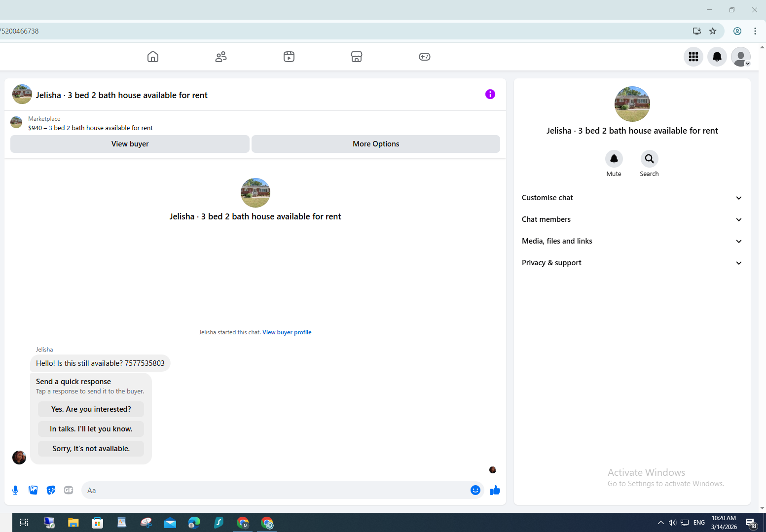
Task: Send quick reply 'In talks. I'll let you know.'
Action: 91,429
